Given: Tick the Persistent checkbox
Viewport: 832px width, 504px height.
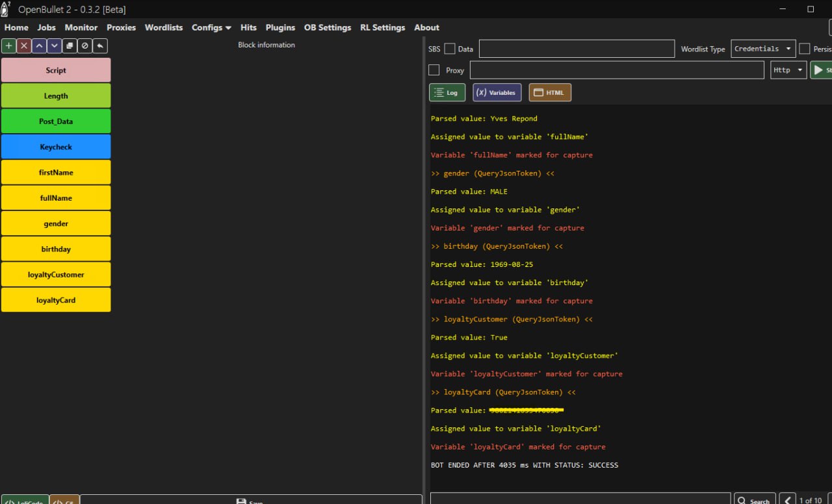Looking at the screenshot, I should pyautogui.click(x=805, y=49).
